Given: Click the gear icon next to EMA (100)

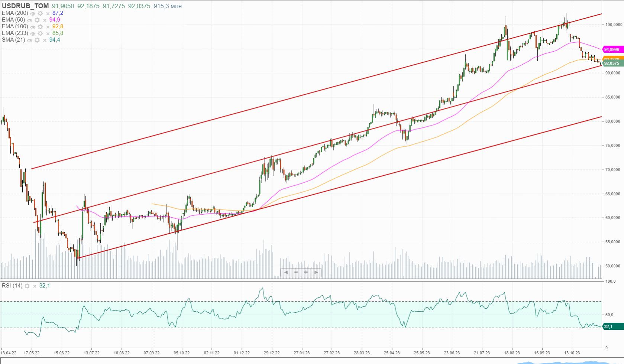Looking at the screenshot, I should 40,27.
